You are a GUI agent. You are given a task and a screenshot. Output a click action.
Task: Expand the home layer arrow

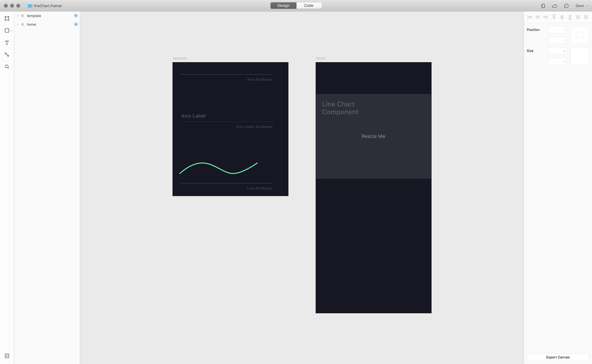click(x=18, y=24)
